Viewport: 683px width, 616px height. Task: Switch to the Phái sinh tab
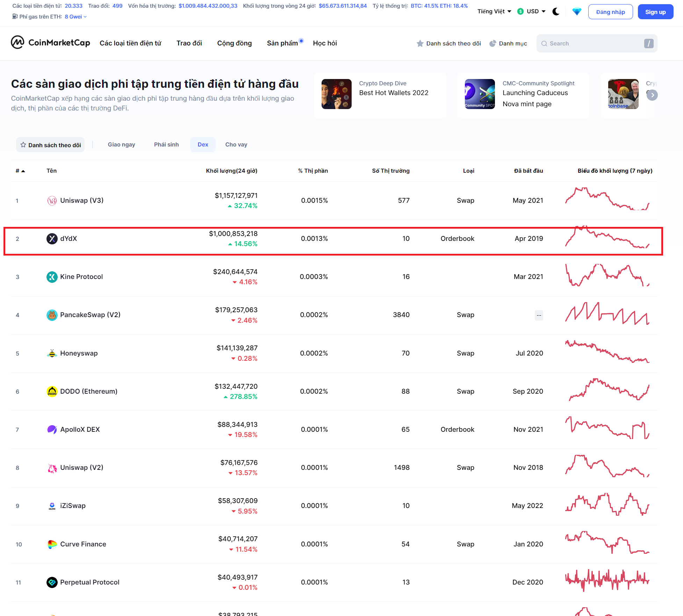tap(166, 145)
